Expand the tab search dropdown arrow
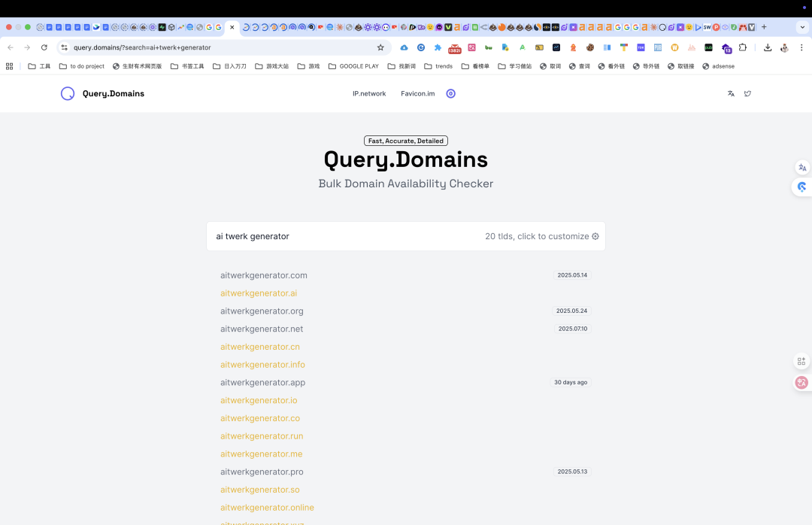 point(802,27)
